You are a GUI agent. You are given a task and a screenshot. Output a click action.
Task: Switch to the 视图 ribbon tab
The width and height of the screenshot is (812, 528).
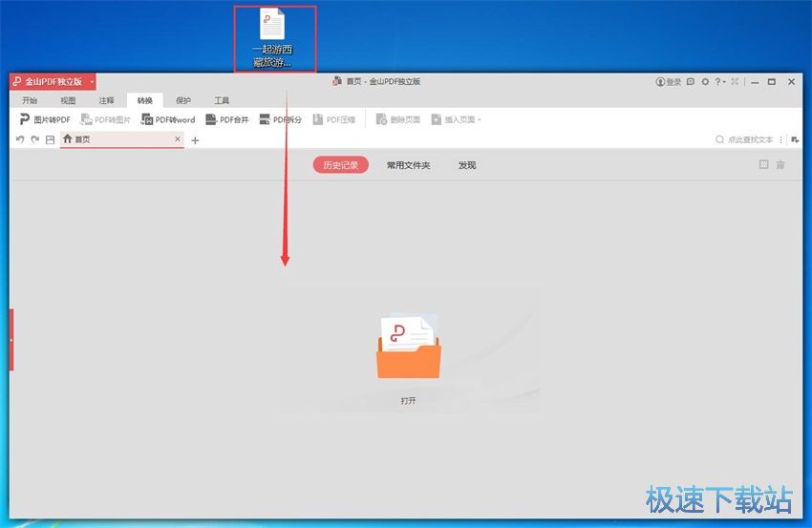[68, 100]
